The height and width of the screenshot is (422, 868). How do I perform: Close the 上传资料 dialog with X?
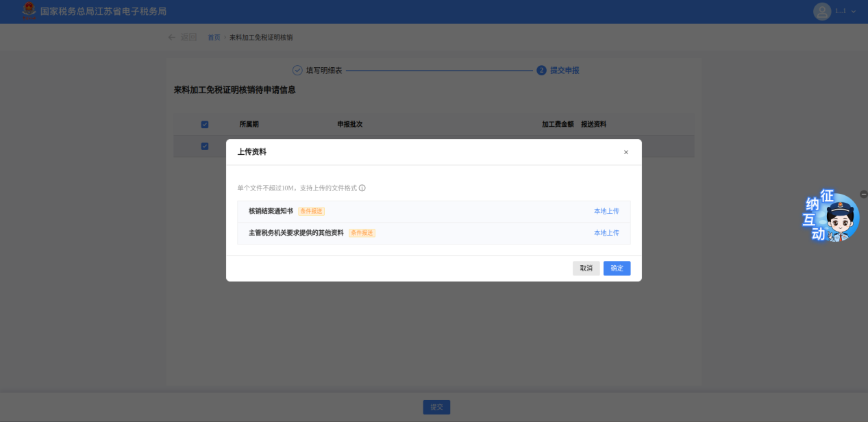(625, 152)
